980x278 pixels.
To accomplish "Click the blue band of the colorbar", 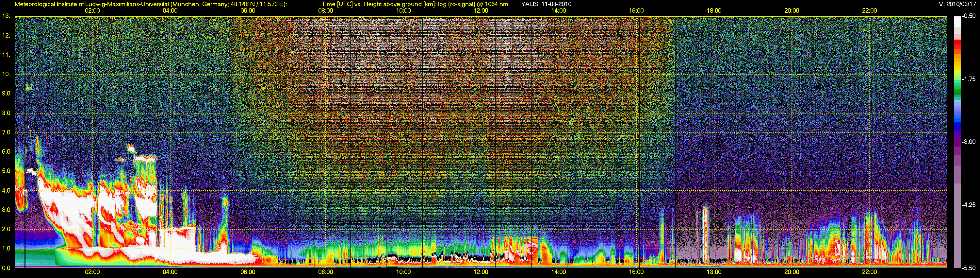I will point(957,124).
